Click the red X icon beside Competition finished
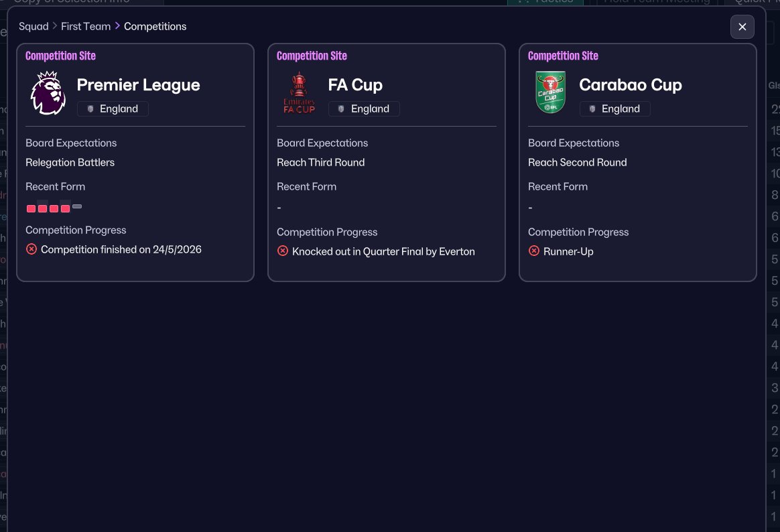 click(x=31, y=249)
